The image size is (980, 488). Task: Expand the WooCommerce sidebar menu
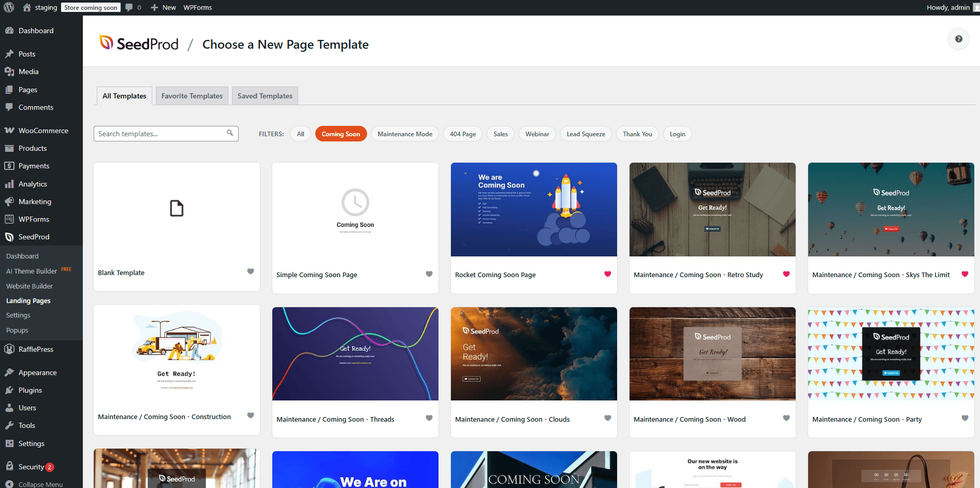43,131
